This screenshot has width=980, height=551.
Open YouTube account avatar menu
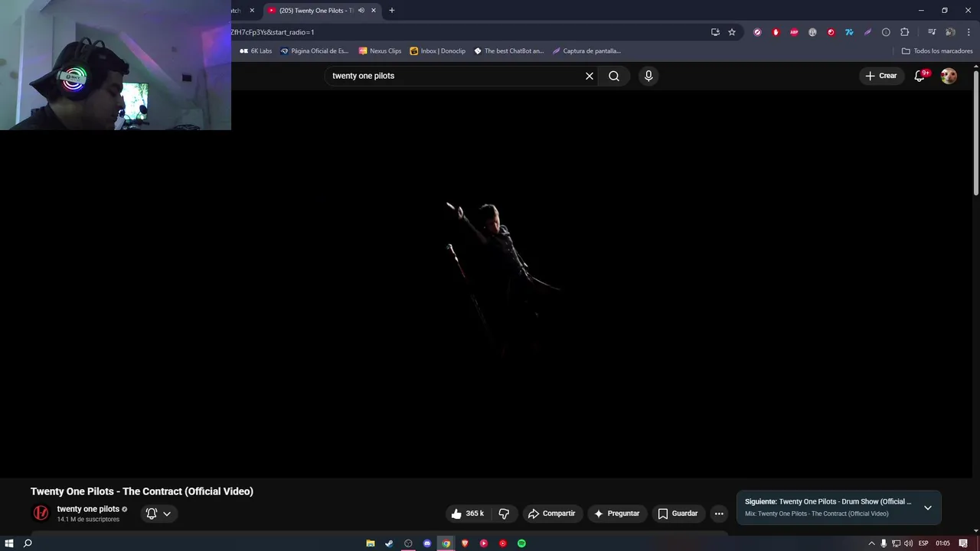tap(949, 76)
